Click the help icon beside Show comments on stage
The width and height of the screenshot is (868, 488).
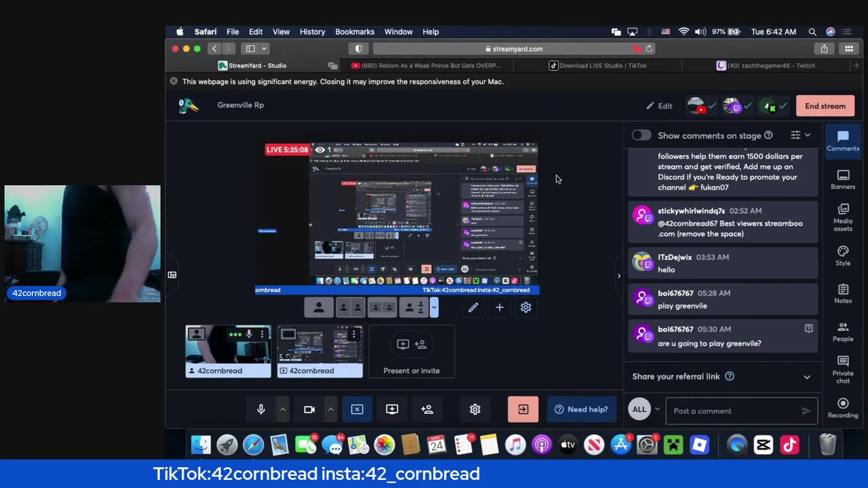(x=768, y=136)
